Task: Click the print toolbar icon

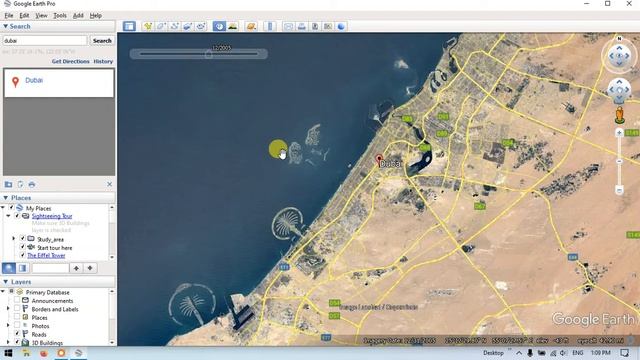Action: (x=301, y=27)
